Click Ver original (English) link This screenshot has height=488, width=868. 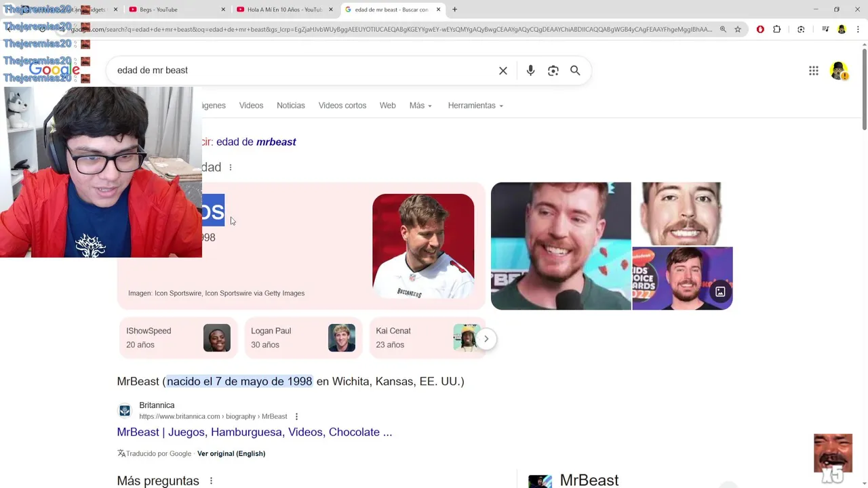point(231,453)
